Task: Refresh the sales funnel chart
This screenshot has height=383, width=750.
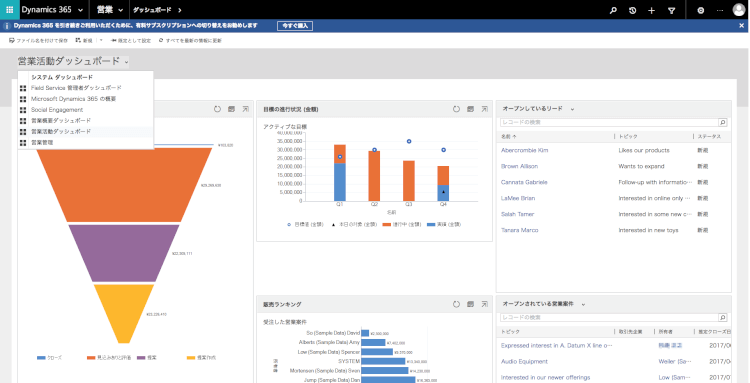Action: (x=217, y=109)
